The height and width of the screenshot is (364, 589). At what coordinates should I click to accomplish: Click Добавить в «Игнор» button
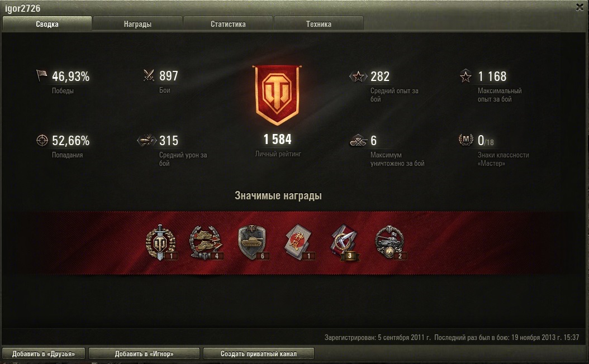[x=144, y=353]
